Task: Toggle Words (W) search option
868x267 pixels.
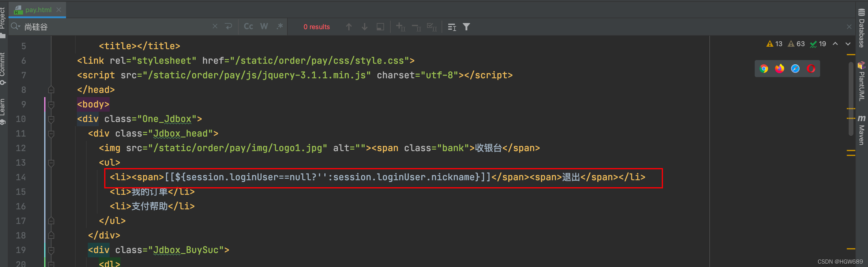Action: (264, 26)
